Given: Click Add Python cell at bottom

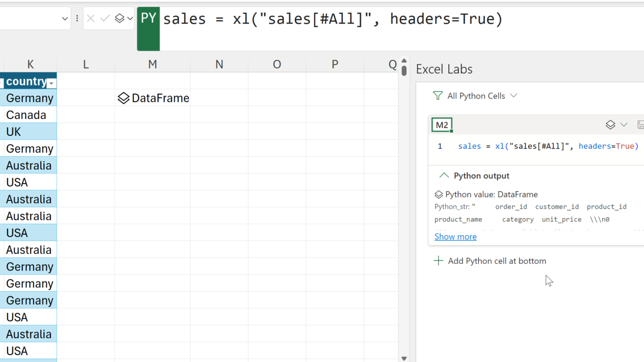Looking at the screenshot, I should pyautogui.click(x=497, y=260).
